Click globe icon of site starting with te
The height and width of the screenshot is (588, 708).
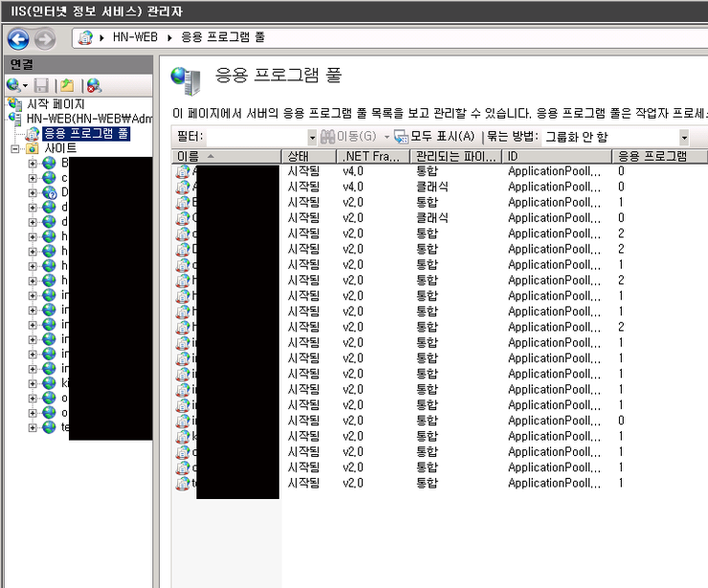(49, 427)
